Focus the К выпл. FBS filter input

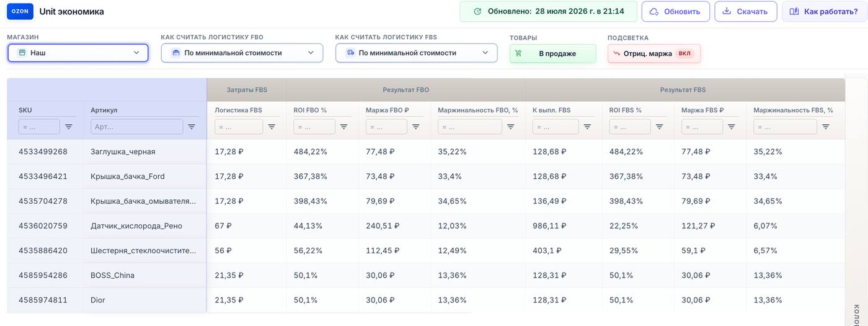click(x=556, y=127)
